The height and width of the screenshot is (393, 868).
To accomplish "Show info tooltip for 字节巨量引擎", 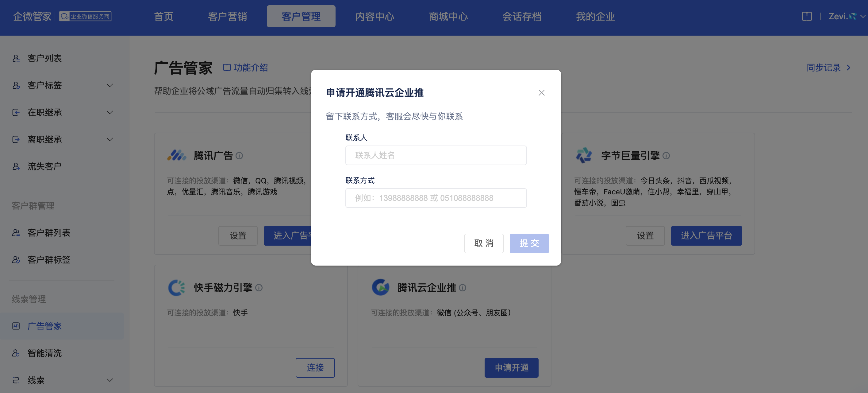I will [666, 156].
